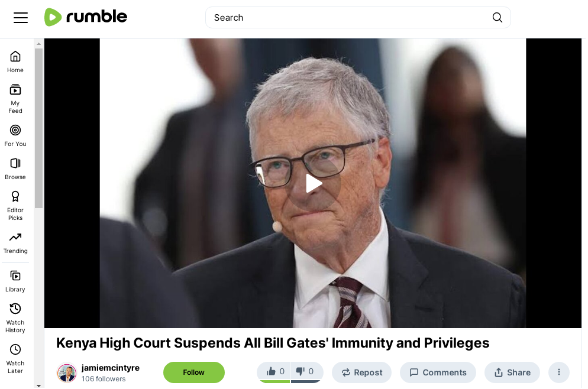Play the Bill Gates video
This screenshot has height=389, width=588.
point(313,183)
